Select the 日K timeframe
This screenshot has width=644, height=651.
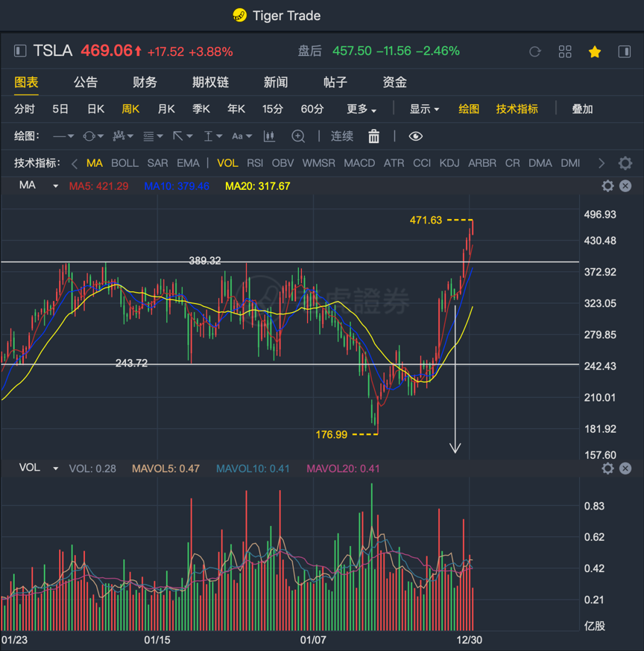point(95,109)
